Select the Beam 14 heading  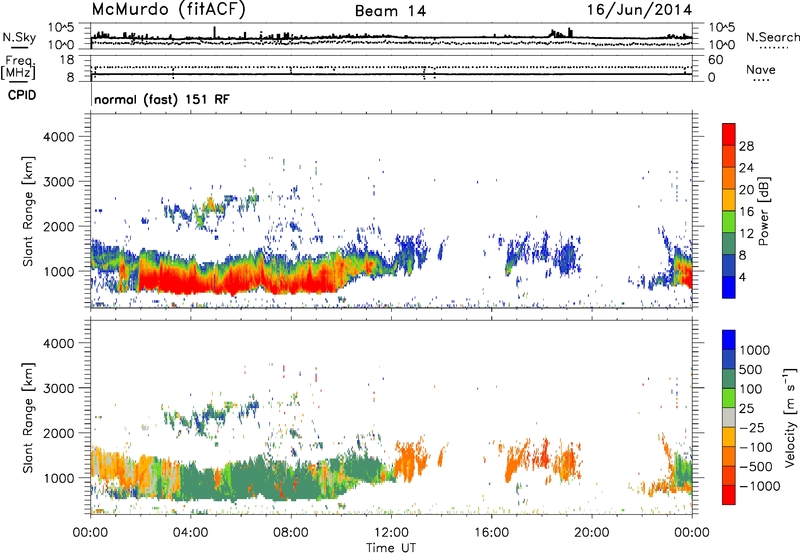point(390,11)
